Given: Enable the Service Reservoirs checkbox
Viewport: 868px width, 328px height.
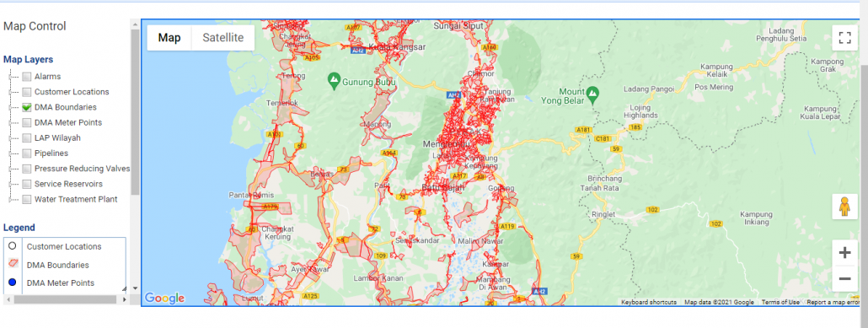Looking at the screenshot, I should (x=27, y=184).
